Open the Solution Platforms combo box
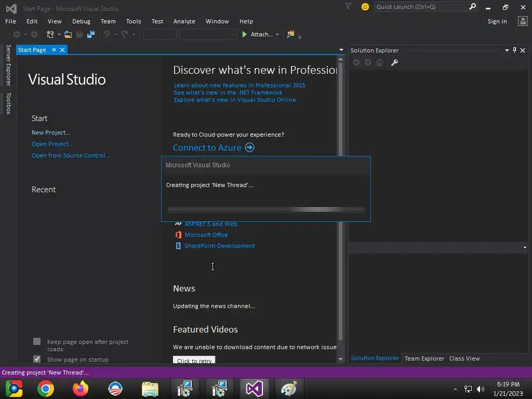 click(x=208, y=34)
